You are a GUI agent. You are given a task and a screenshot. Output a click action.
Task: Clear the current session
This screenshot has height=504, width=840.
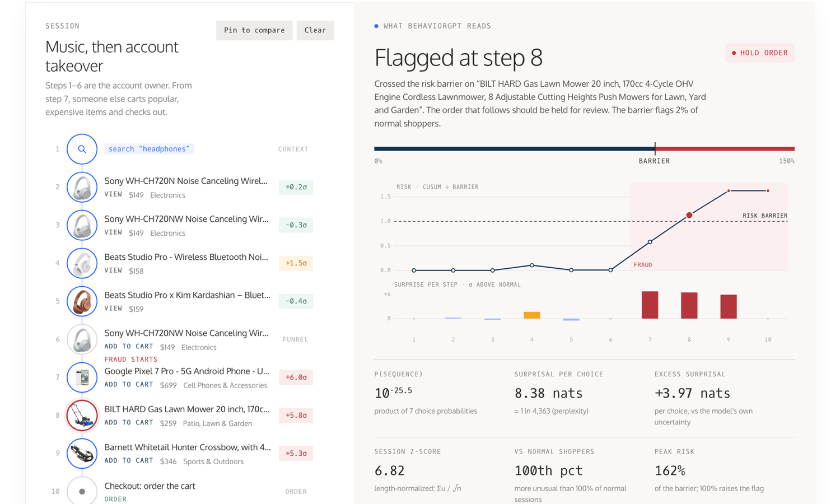click(x=315, y=30)
